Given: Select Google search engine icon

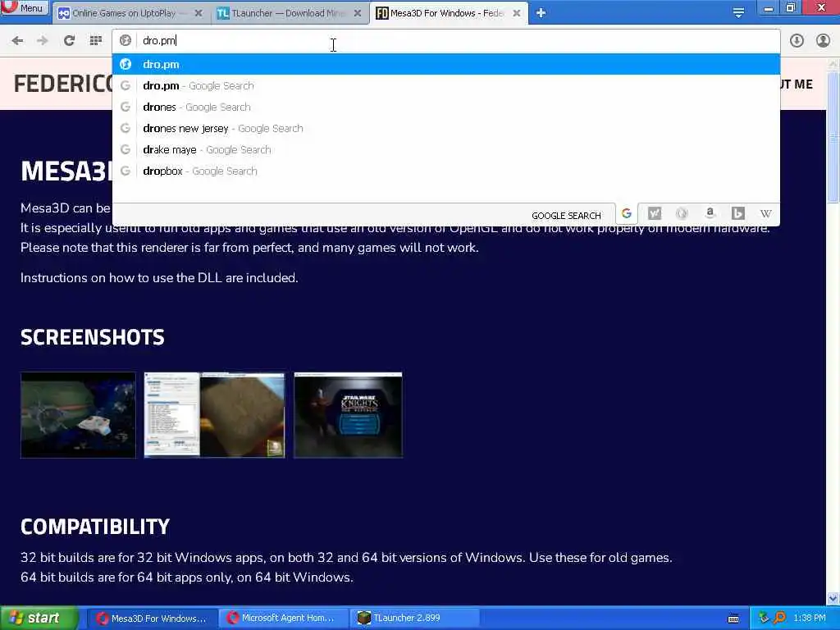Looking at the screenshot, I should 626,214.
